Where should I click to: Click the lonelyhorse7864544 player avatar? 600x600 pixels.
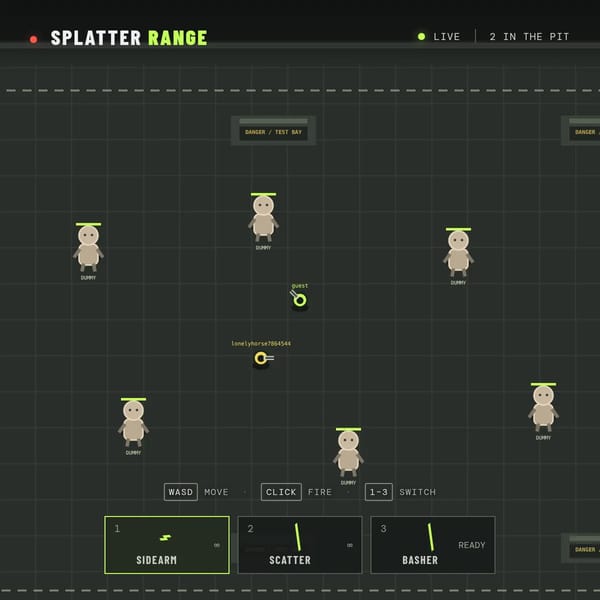click(262, 358)
